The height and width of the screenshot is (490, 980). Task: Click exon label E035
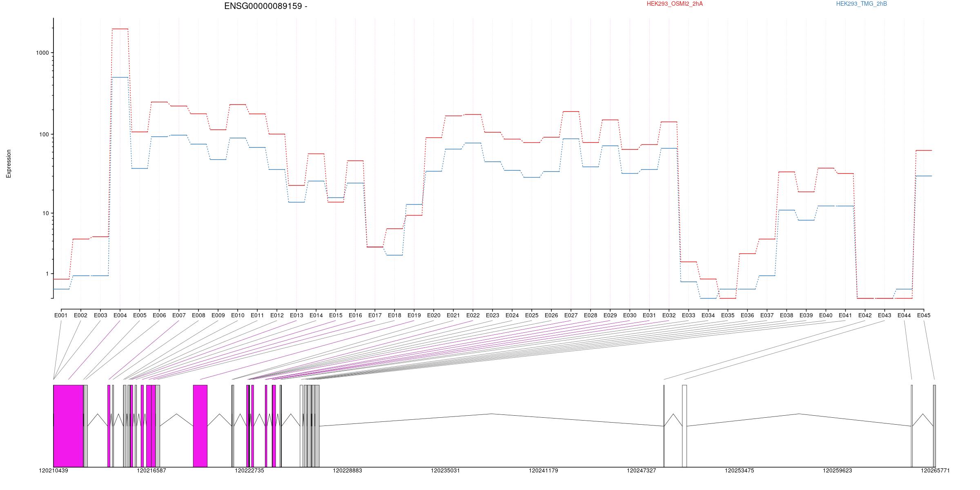click(x=728, y=315)
